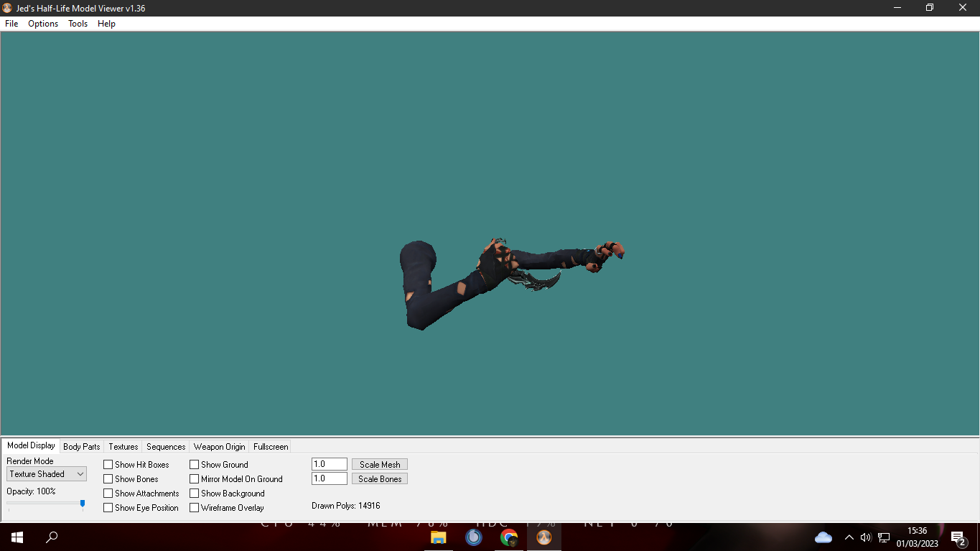The width and height of the screenshot is (980, 551).
Task: Open the Help menu
Action: (x=106, y=24)
